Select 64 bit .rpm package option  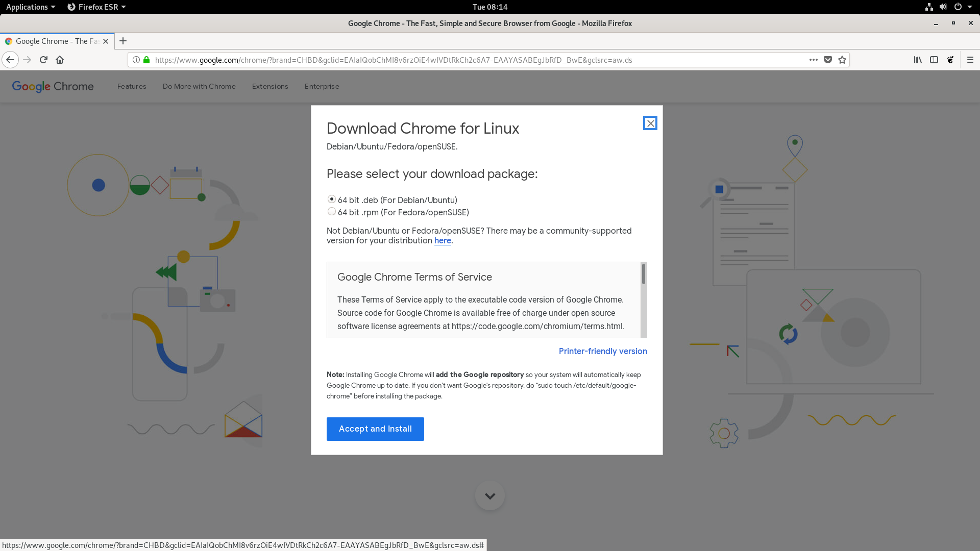[x=332, y=211]
